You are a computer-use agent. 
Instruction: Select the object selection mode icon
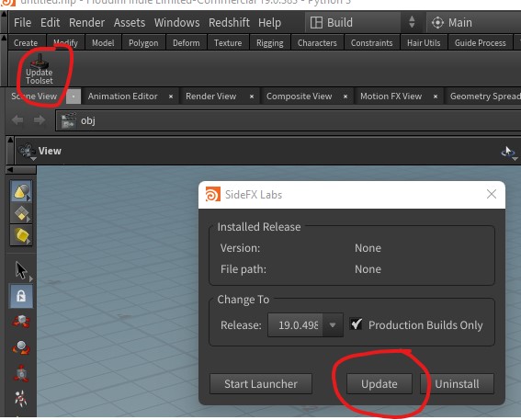(x=21, y=191)
